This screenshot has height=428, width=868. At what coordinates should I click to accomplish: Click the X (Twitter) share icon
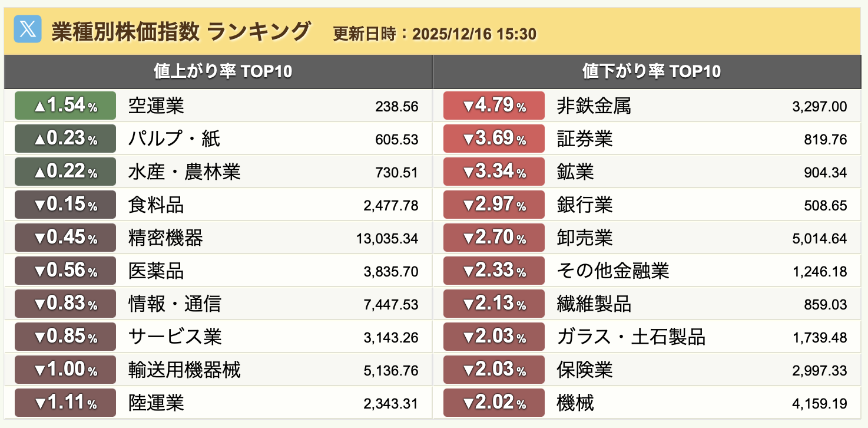[x=27, y=29]
